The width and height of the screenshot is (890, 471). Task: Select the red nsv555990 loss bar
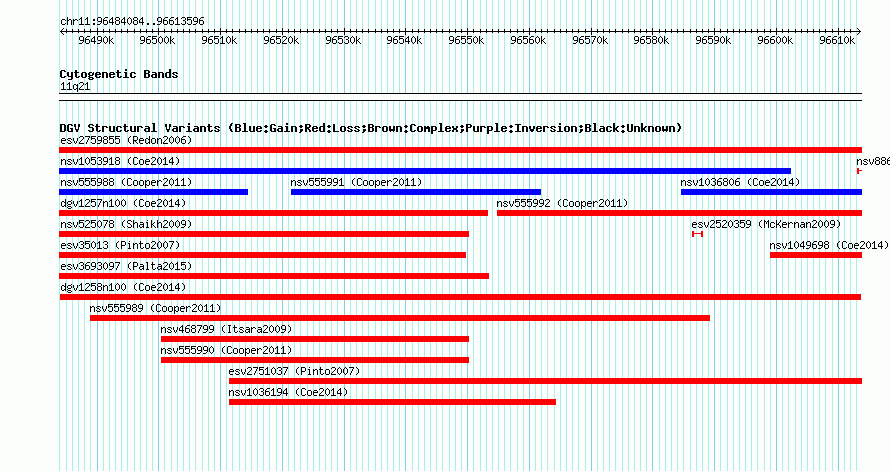315,360
